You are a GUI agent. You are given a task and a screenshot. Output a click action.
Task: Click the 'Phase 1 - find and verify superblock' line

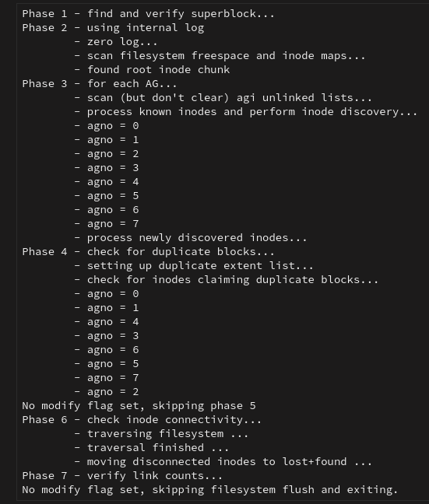(148, 14)
